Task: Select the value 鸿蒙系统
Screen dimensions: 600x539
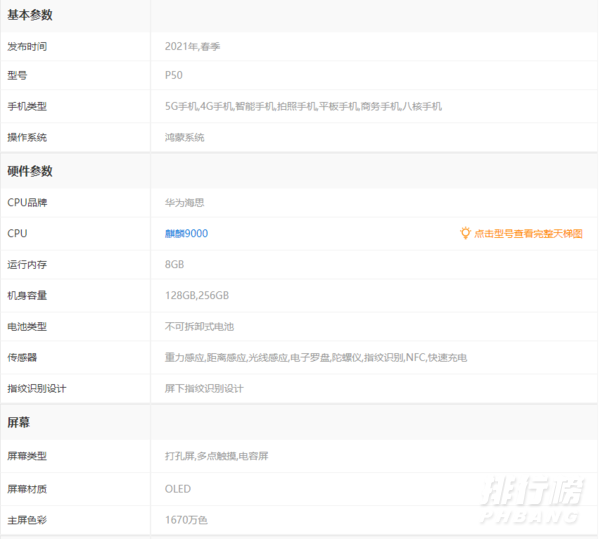Action: click(x=185, y=137)
